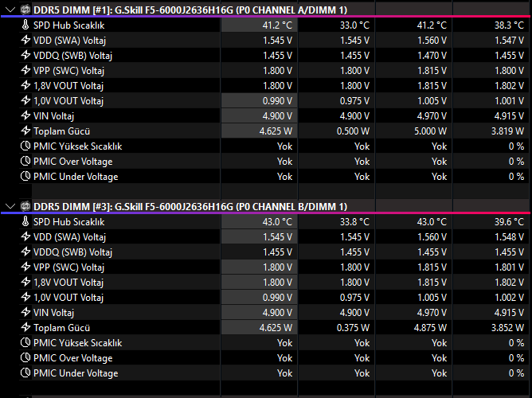Click clock icon of DIMM #3 PMIC Under Voltage

click(25, 373)
